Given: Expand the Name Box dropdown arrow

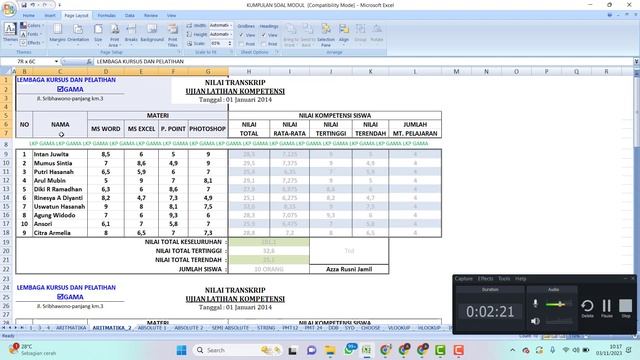Looking at the screenshot, I should pyautogui.click(x=56, y=62).
